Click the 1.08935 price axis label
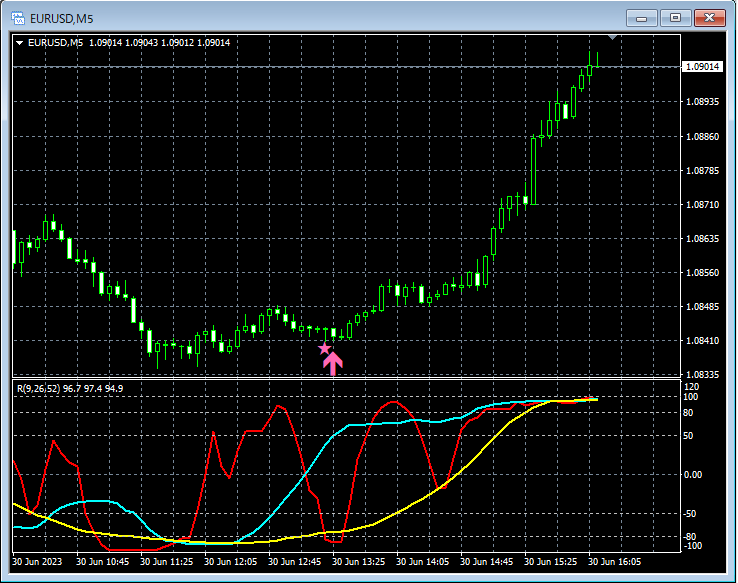This screenshot has height=583, width=738. [x=702, y=102]
